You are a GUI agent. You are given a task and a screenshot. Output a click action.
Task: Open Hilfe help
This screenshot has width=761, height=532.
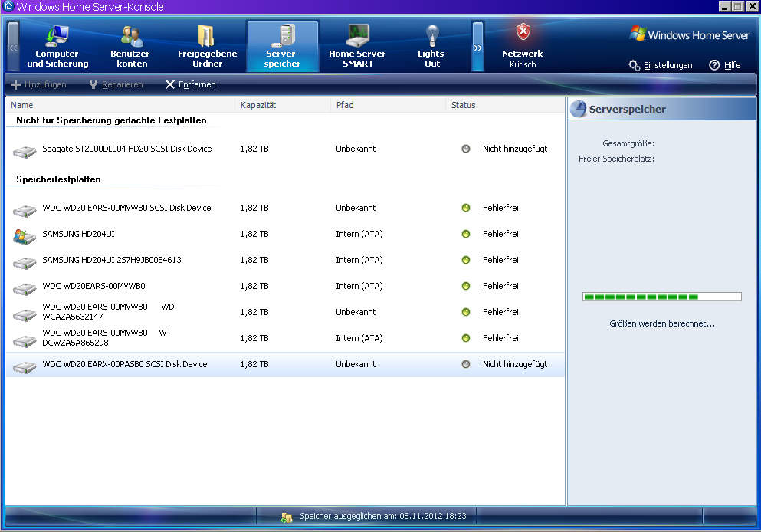(x=725, y=65)
